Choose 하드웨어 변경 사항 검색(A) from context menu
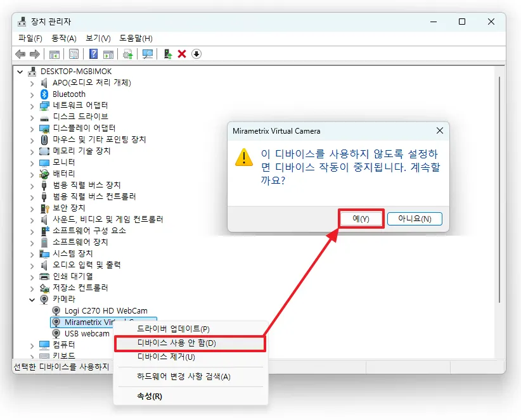The image size is (521, 420). [x=190, y=376]
